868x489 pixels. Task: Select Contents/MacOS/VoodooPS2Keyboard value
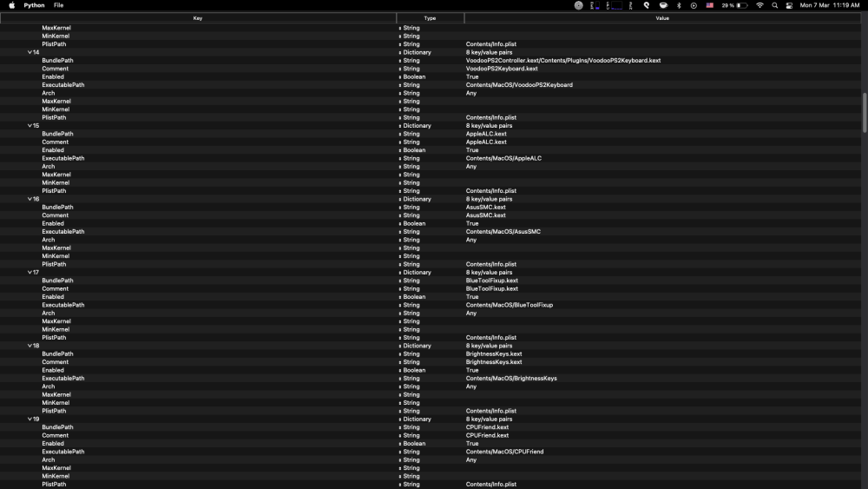tap(519, 85)
